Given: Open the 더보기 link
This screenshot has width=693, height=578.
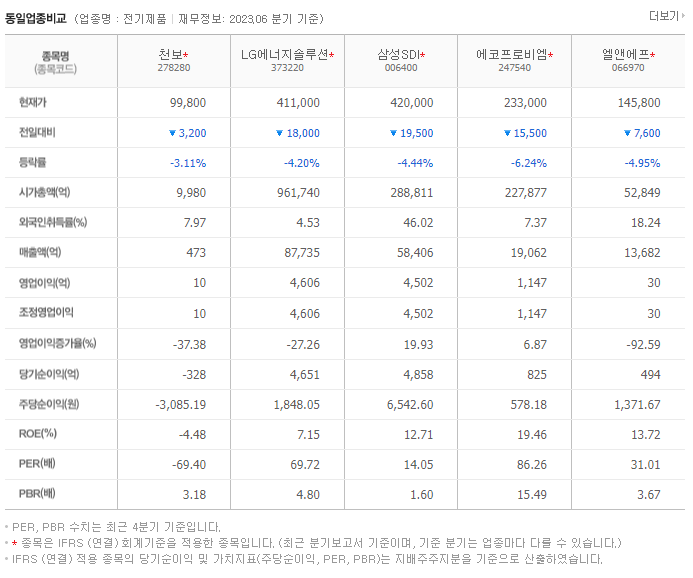Looking at the screenshot, I should click(x=666, y=16).
